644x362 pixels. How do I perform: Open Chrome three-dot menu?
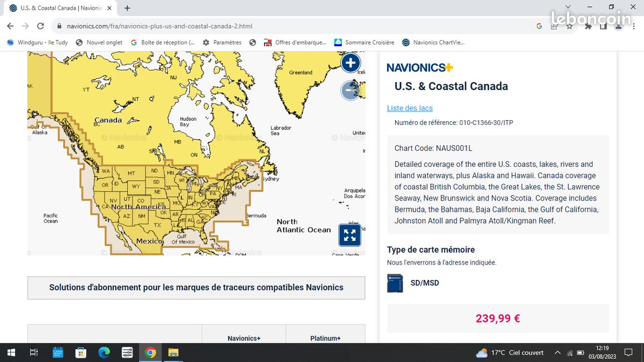tap(634, 26)
